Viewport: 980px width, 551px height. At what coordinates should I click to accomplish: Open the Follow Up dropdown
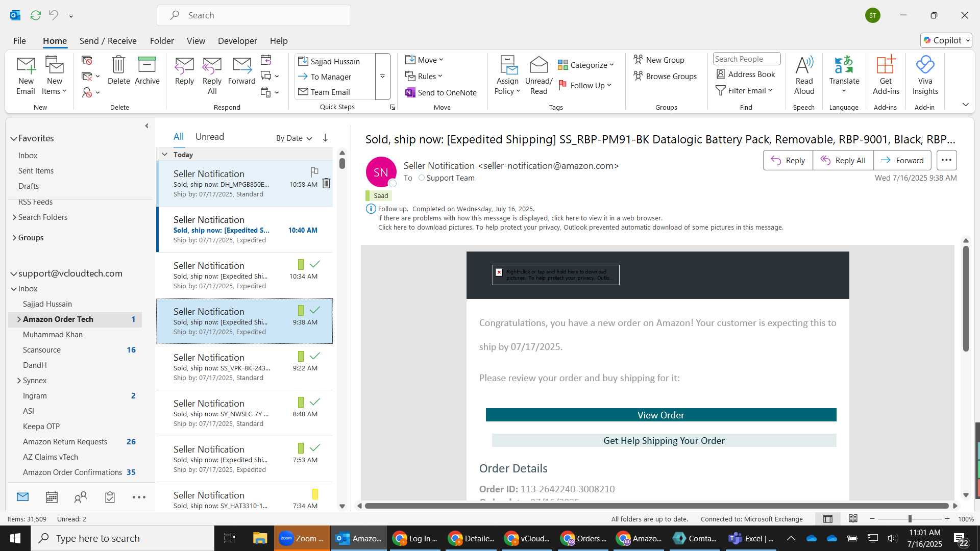(585, 85)
